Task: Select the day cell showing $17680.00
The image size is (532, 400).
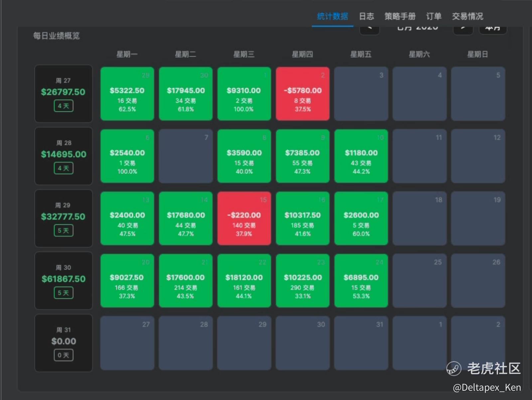Action: click(186, 218)
